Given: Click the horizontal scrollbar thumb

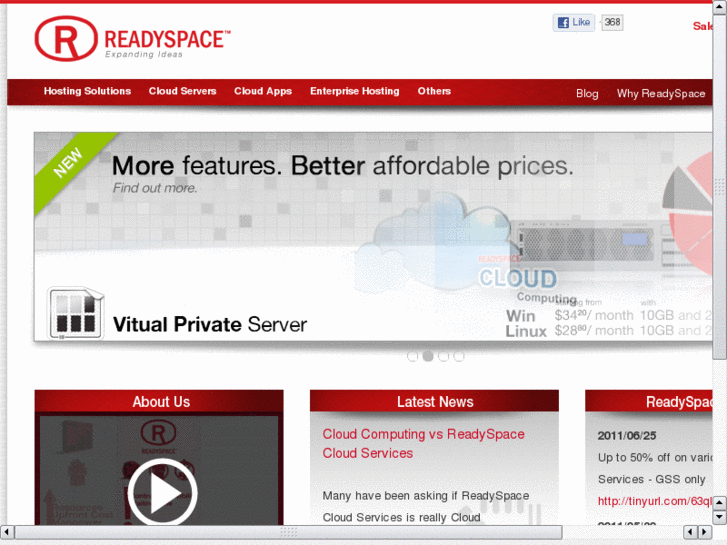Looking at the screenshot, I should click(x=288, y=532).
